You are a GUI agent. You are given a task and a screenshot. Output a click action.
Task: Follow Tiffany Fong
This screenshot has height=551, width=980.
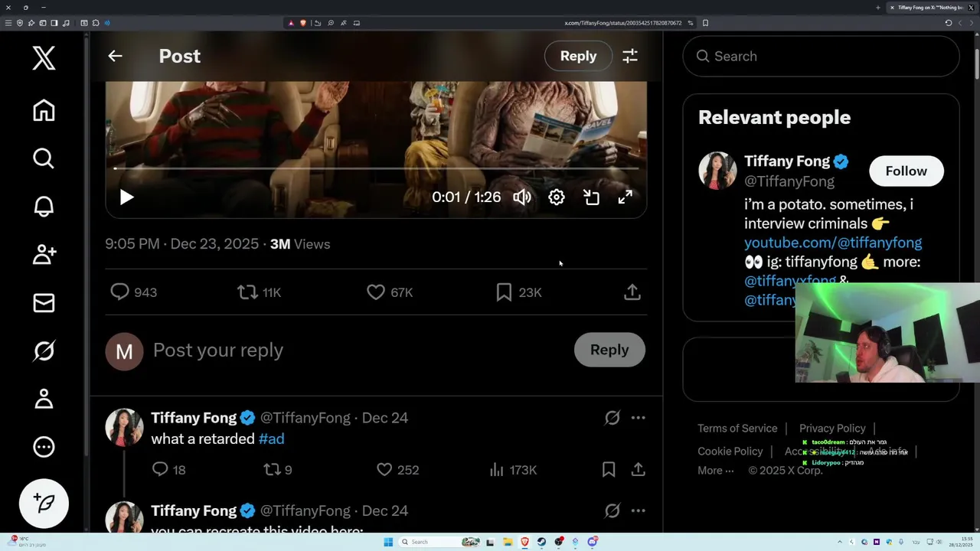pyautogui.click(x=906, y=171)
